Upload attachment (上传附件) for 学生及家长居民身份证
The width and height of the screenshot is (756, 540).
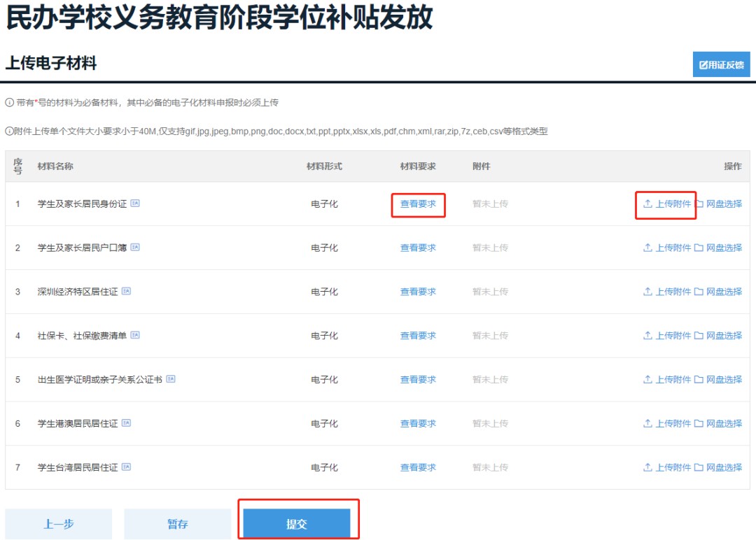pos(667,204)
